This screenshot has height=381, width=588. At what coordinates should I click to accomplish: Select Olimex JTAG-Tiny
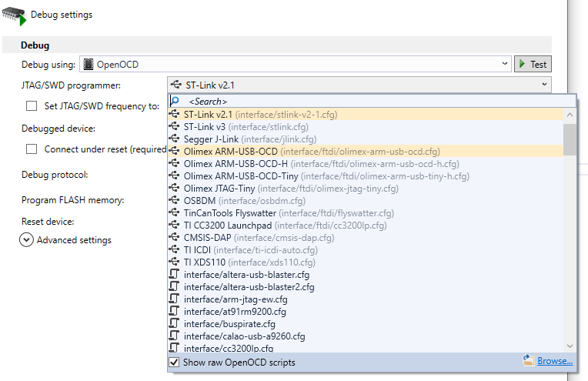[366, 189]
